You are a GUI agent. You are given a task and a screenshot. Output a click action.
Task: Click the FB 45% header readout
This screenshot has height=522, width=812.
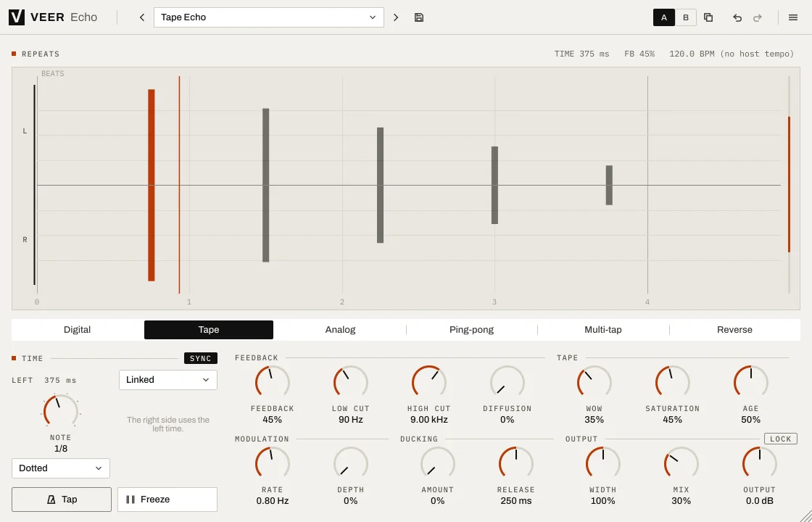tap(639, 54)
